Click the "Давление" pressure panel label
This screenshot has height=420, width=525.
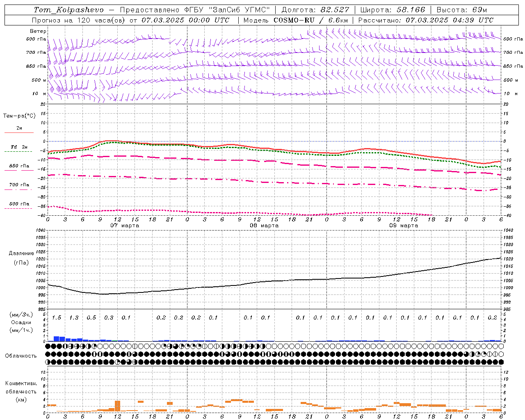point(21,253)
